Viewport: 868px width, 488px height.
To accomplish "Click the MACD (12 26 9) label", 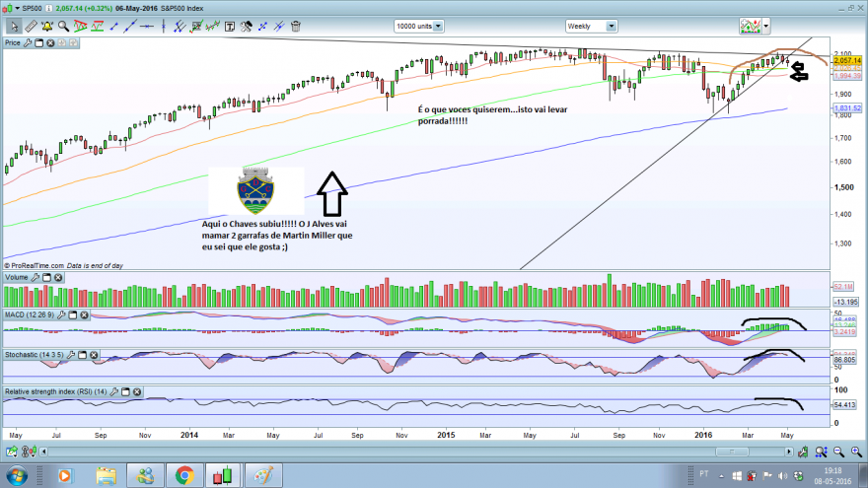I will tap(30, 314).
